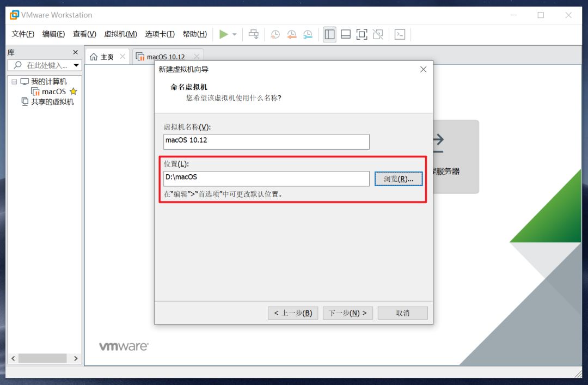Viewport: 588px width, 385px height.
Task: Open the snapshot manager icon
Action: tap(308, 34)
